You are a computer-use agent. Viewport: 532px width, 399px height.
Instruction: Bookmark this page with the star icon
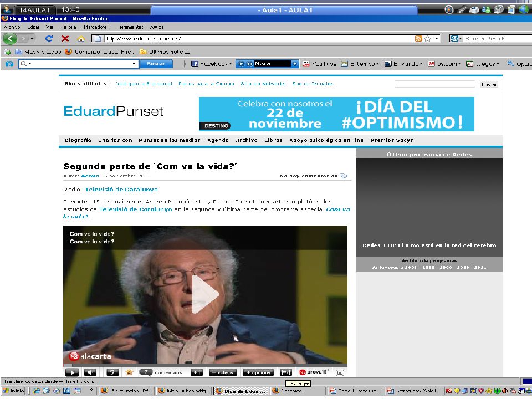427,39
